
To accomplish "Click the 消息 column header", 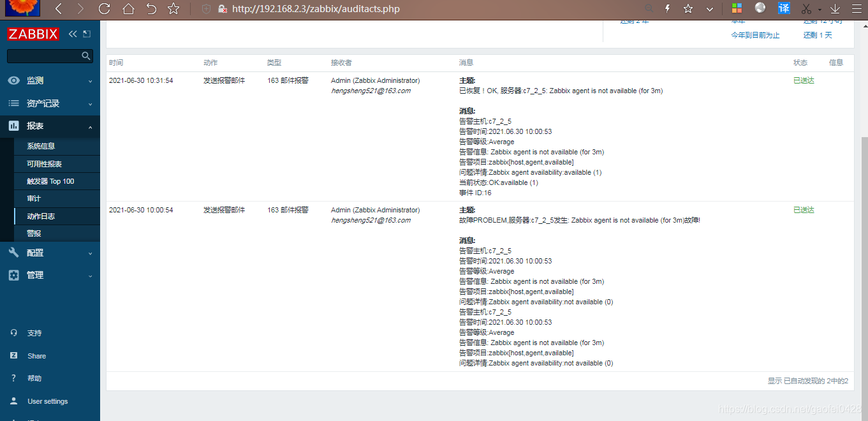I will (x=466, y=63).
